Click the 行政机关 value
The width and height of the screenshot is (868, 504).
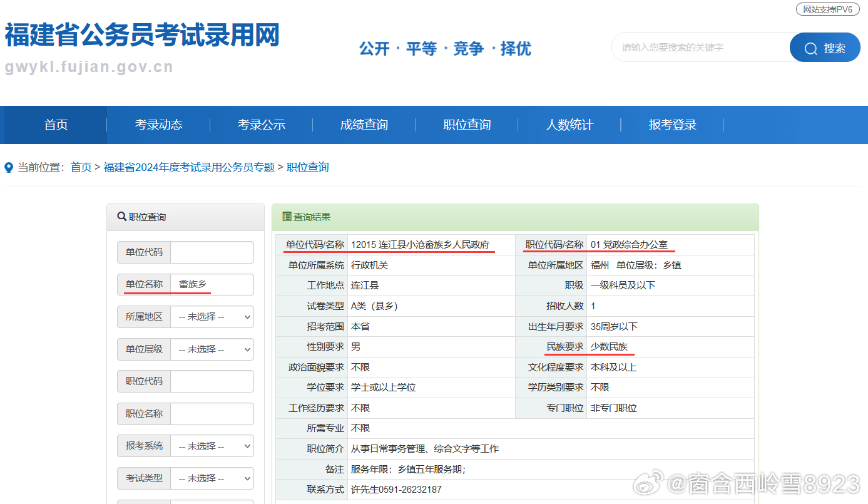(369, 265)
